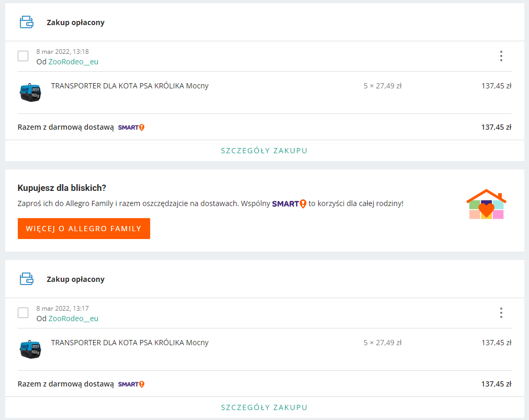Screen dimensions: 529x420
Task: Click the wallet icon of the 13:18 purchase
Action: (x=27, y=22)
